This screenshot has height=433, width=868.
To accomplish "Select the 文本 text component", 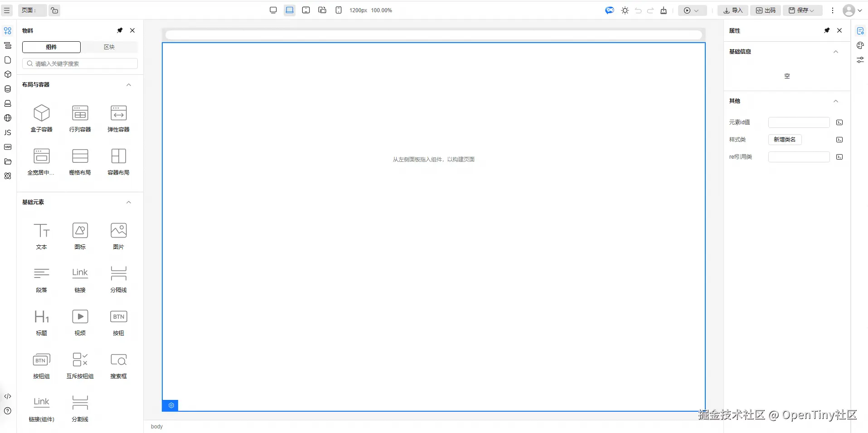I will (x=42, y=236).
